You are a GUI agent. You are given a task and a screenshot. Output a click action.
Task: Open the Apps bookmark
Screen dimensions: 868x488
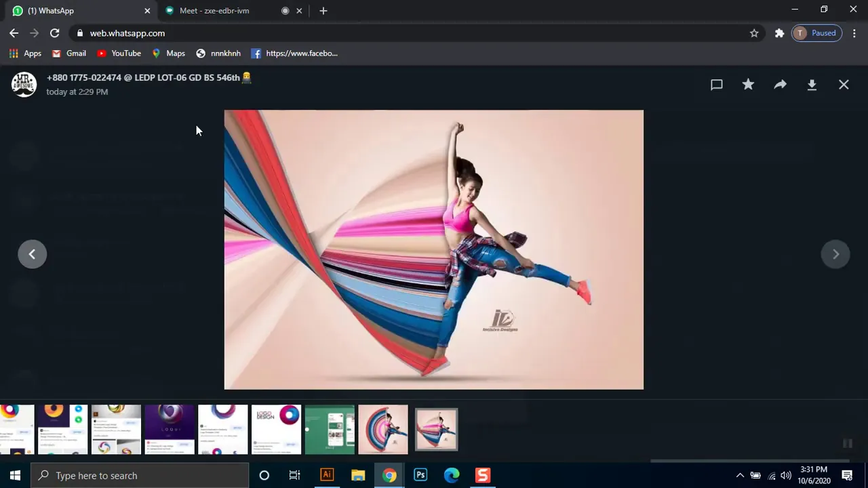(25, 54)
